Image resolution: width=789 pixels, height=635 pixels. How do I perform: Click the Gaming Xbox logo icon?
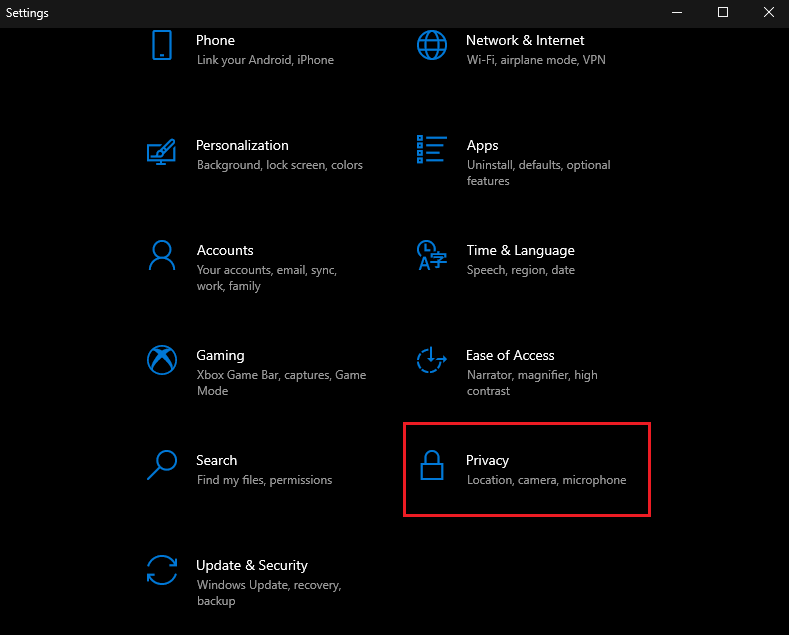click(162, 360)
